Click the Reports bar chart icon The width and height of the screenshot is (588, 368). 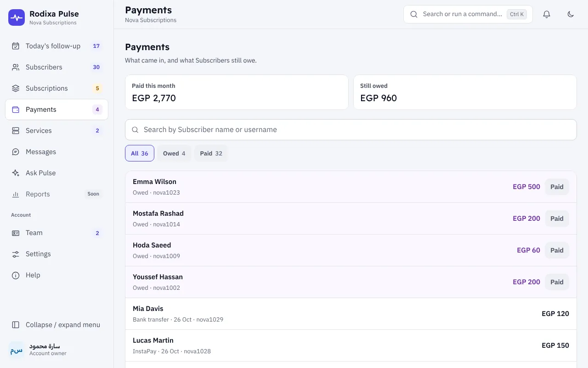(x=16, y=194)
